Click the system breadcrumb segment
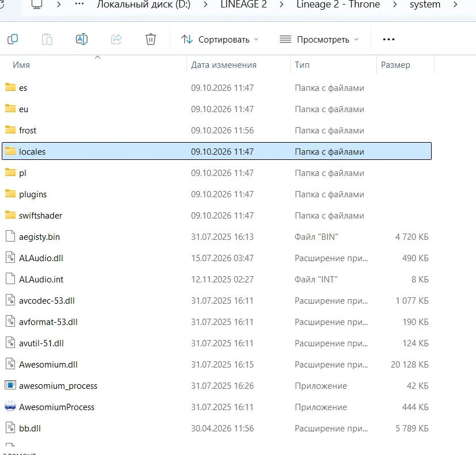 (425, 5)
